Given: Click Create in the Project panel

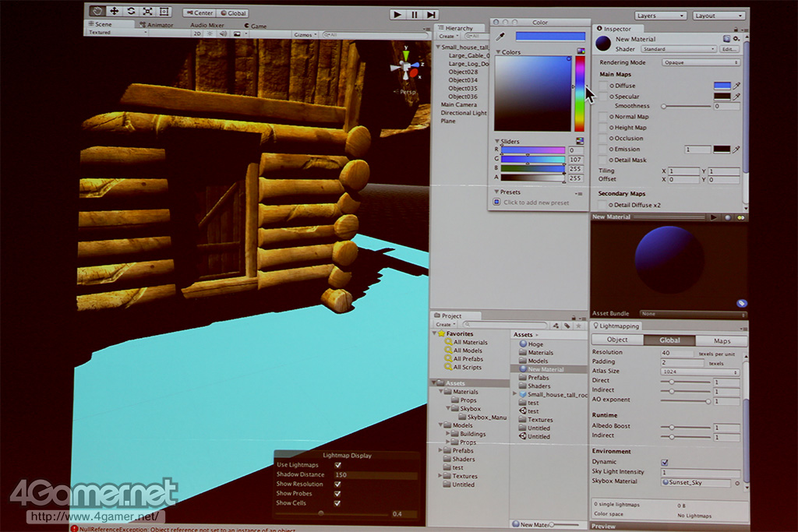Looking at the screenshot, I should tap(445, 325).
